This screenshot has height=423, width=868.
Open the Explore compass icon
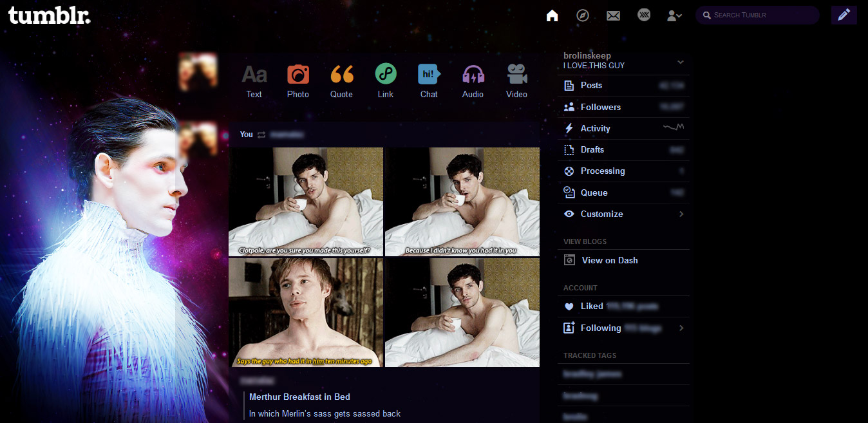click(583, 15)
